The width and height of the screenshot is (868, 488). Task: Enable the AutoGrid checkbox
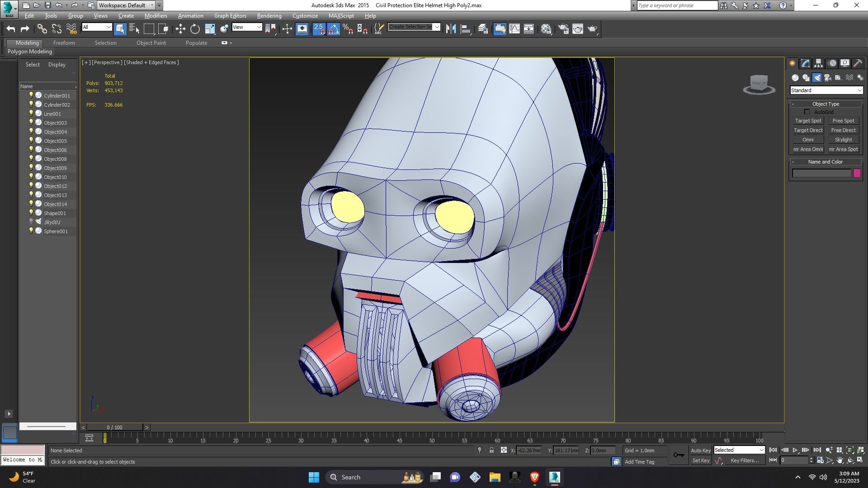tap(807, 112)
